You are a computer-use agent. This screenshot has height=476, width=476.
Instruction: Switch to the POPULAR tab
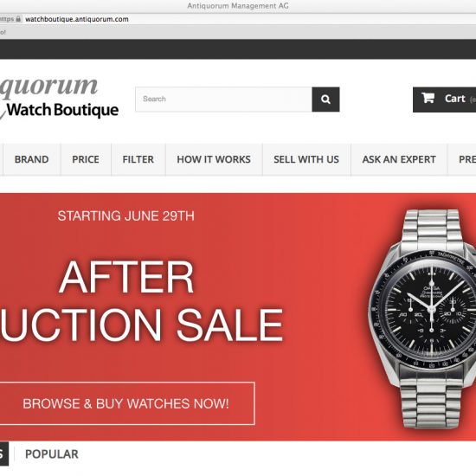click(52, 454)
